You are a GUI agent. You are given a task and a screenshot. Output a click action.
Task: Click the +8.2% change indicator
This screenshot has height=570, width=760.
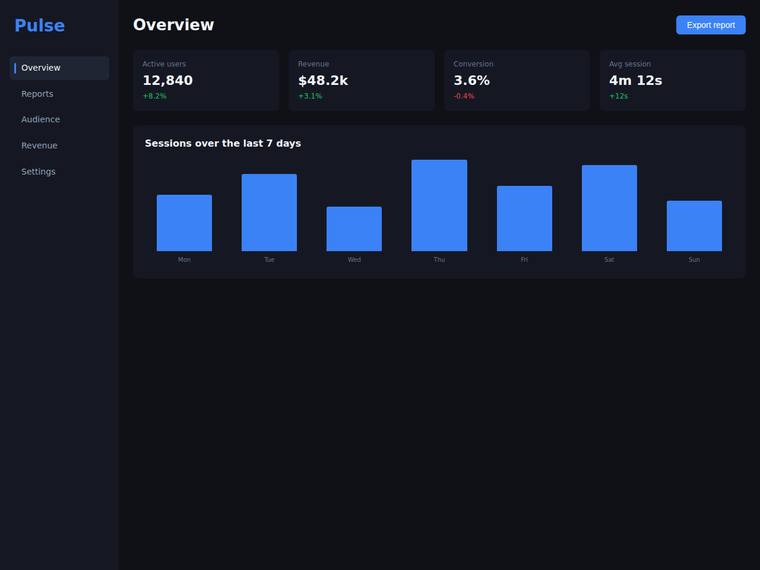[x=155, y=96]
